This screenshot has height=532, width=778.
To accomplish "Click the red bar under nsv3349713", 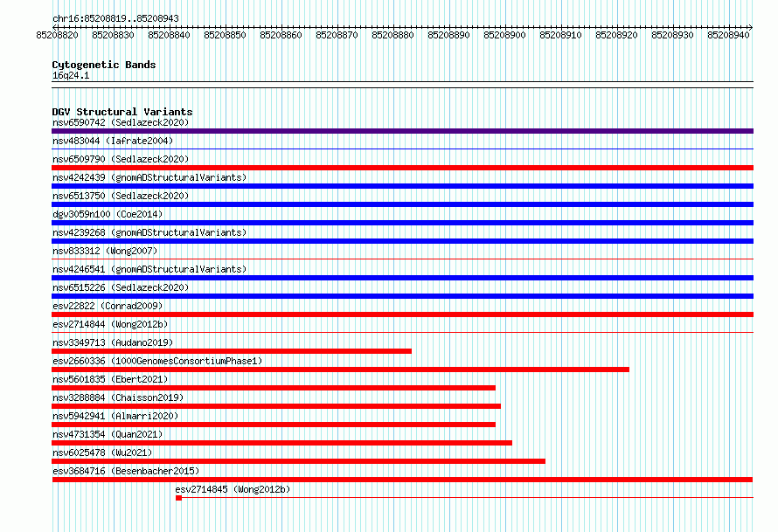I will pyautogui.click(x=232, y=351).
